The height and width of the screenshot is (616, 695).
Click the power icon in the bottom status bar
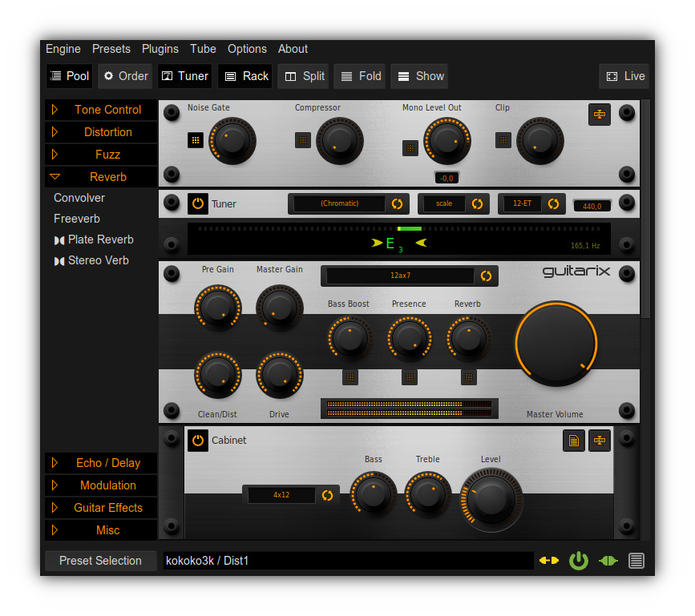click(578, 561)
